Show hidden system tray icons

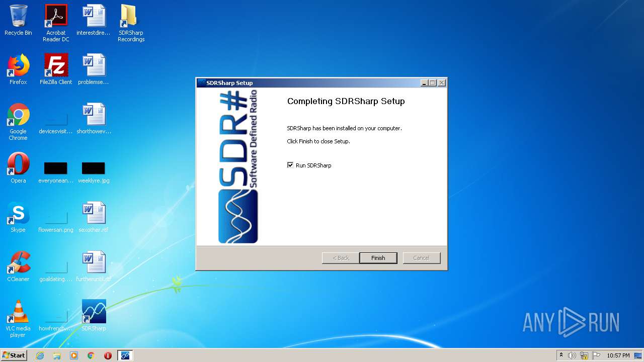coord(561,355)
